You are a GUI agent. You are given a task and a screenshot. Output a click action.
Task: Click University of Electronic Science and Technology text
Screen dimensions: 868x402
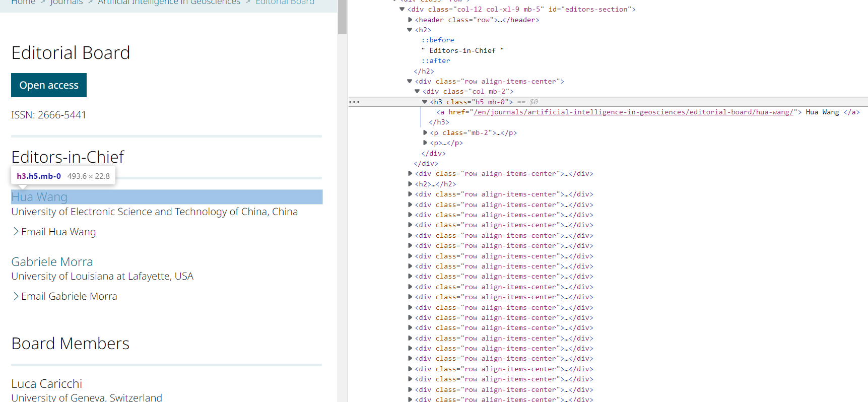[154, 212]
